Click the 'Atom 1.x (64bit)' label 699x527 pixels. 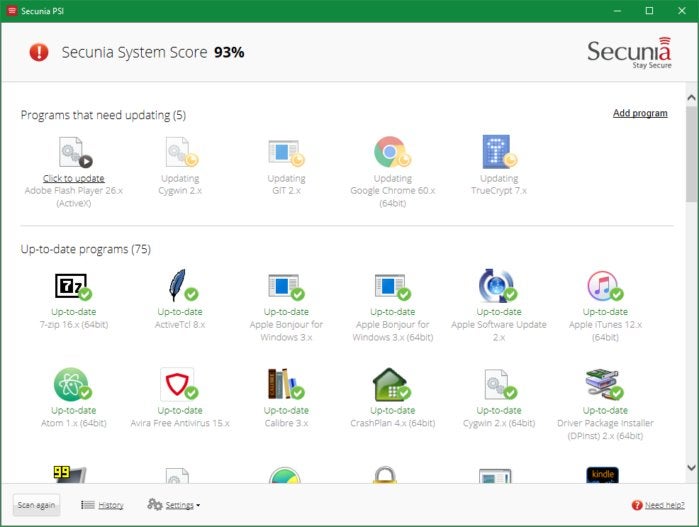[x=74, y=423]
